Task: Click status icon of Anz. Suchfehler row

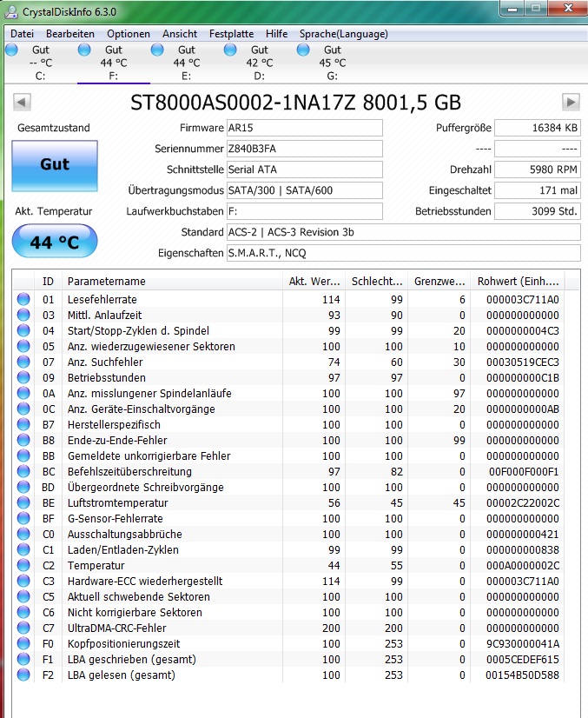Action: click(x=23, y=362)
